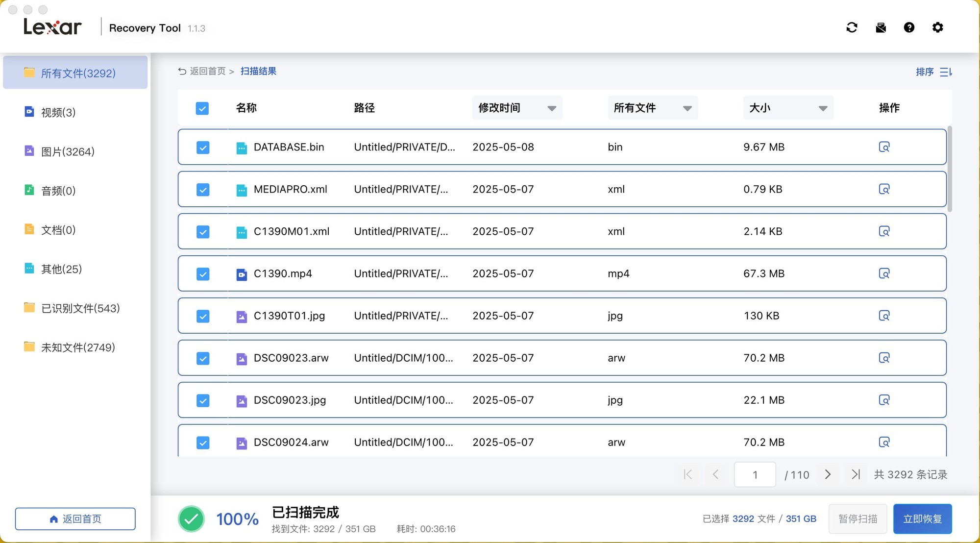
Task: Preview the DATABASE.bin file
Action: (884, 147)
